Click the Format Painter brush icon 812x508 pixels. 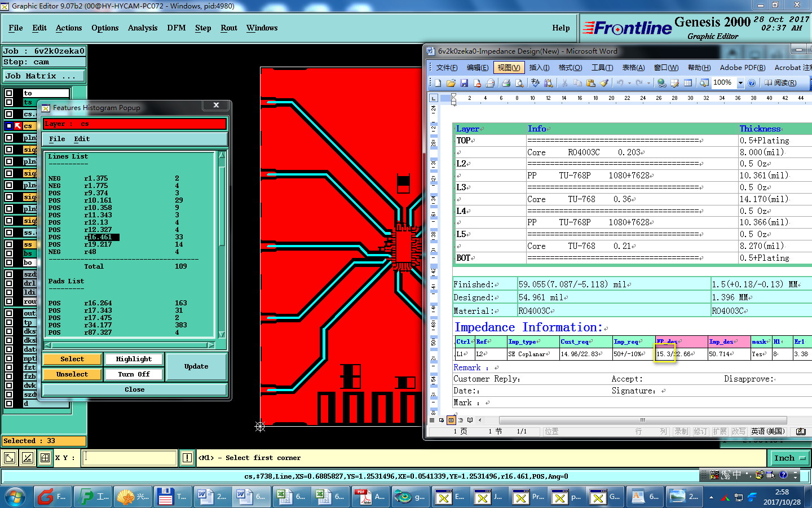[x=604, y=83]
